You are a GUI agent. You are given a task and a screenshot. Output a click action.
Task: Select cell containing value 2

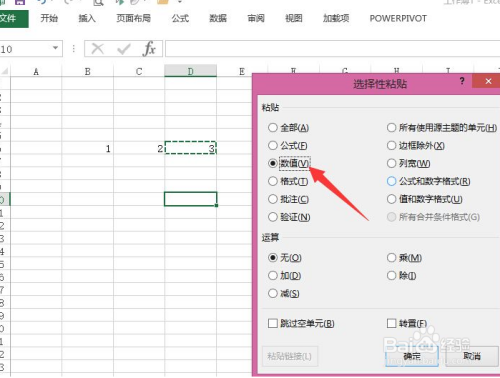[x=139, y=148]
